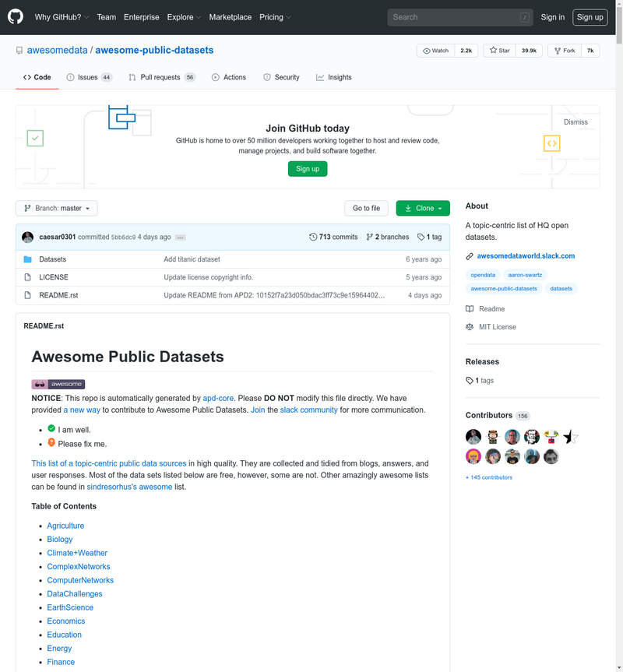Expand the Explore menu
This screenshot has width=623, height=672.
183,17
